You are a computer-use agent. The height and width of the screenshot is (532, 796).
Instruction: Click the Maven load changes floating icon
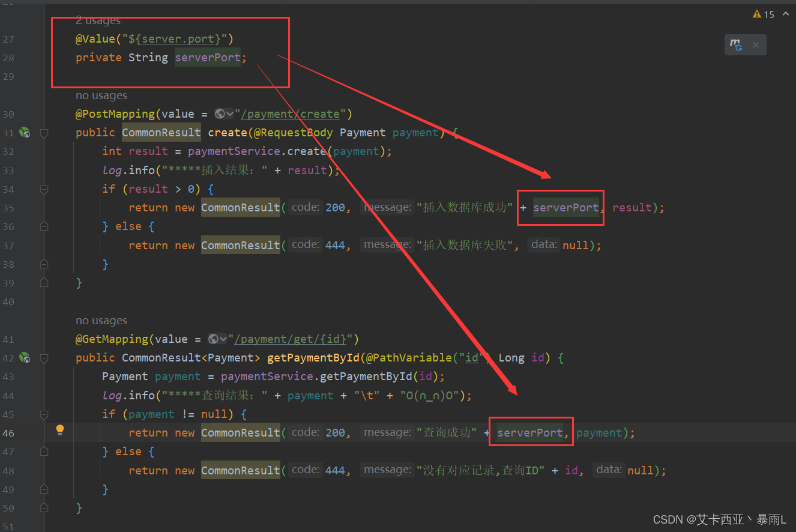(736, 44)
